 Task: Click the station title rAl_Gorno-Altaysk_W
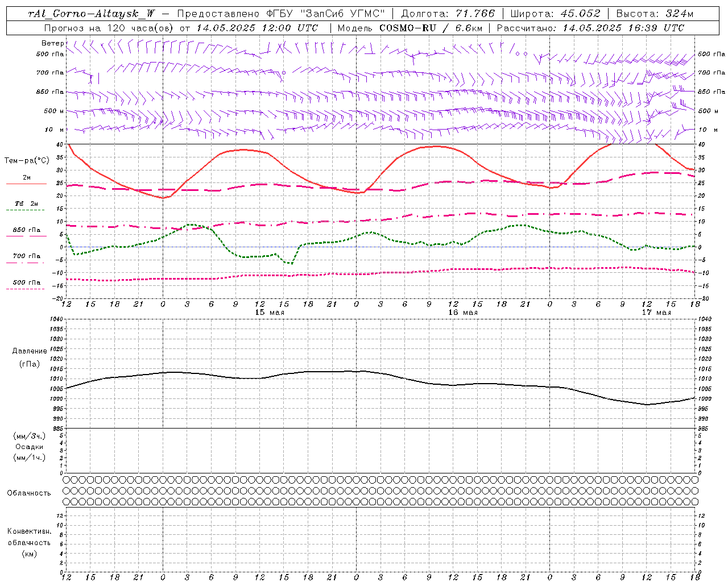click(92, 14)
